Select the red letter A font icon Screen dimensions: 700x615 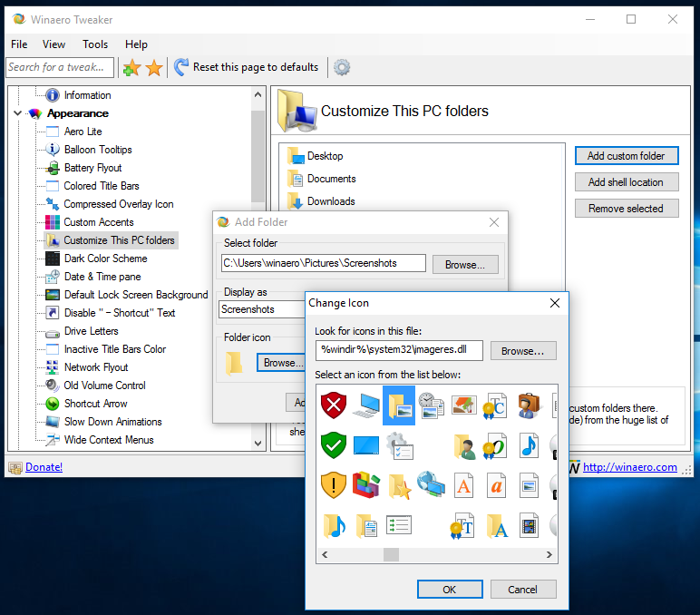[464, 485]
